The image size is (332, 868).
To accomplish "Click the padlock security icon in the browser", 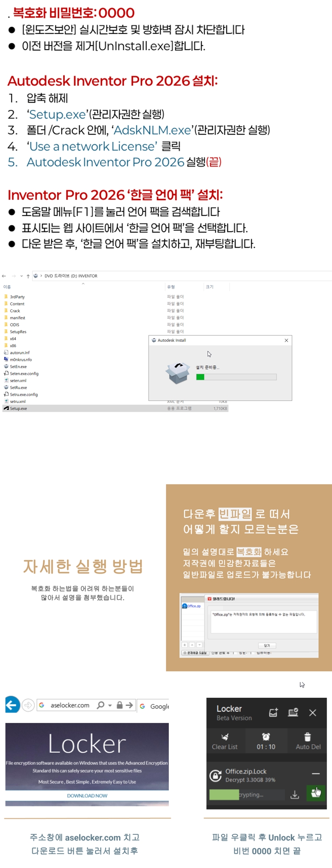I will [x=119, y=705].
